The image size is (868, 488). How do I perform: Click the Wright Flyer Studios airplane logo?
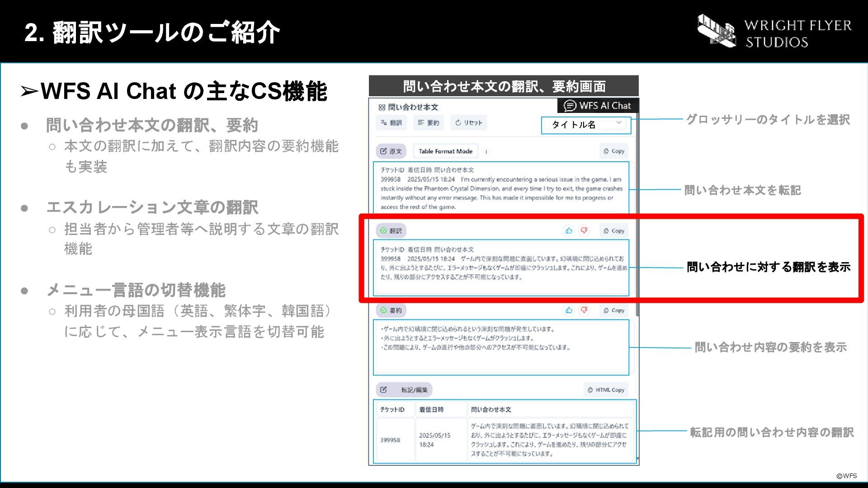click(716, 31)
